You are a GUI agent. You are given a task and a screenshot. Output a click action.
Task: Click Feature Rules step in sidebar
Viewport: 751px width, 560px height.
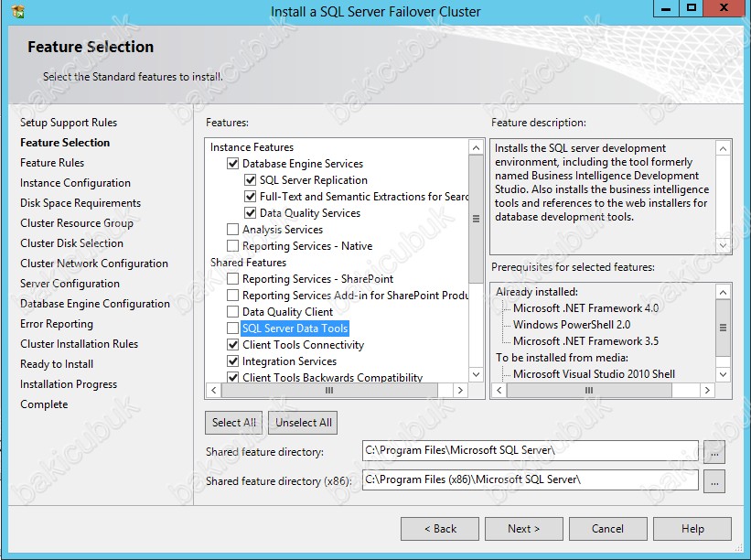pos(52,163)
